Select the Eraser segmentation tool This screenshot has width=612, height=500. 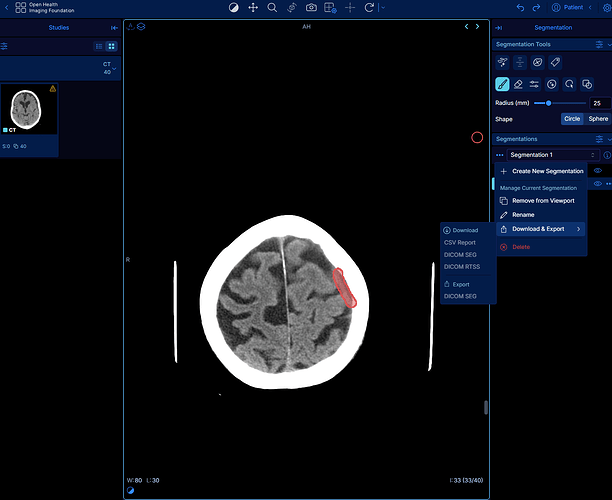point(518,84)
